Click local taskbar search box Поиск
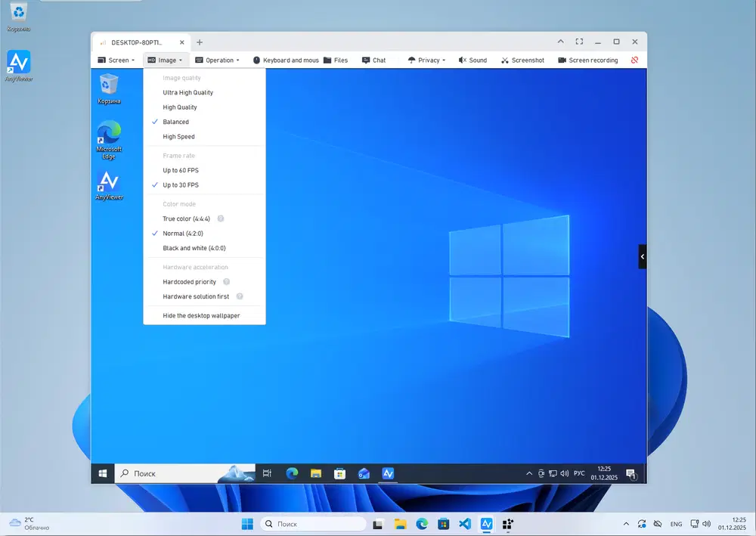 [314, 524]
